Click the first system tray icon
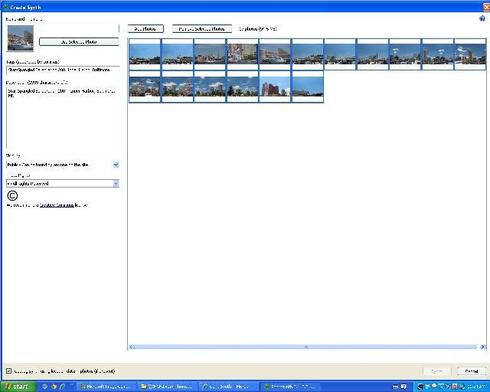 pos(421,387)
